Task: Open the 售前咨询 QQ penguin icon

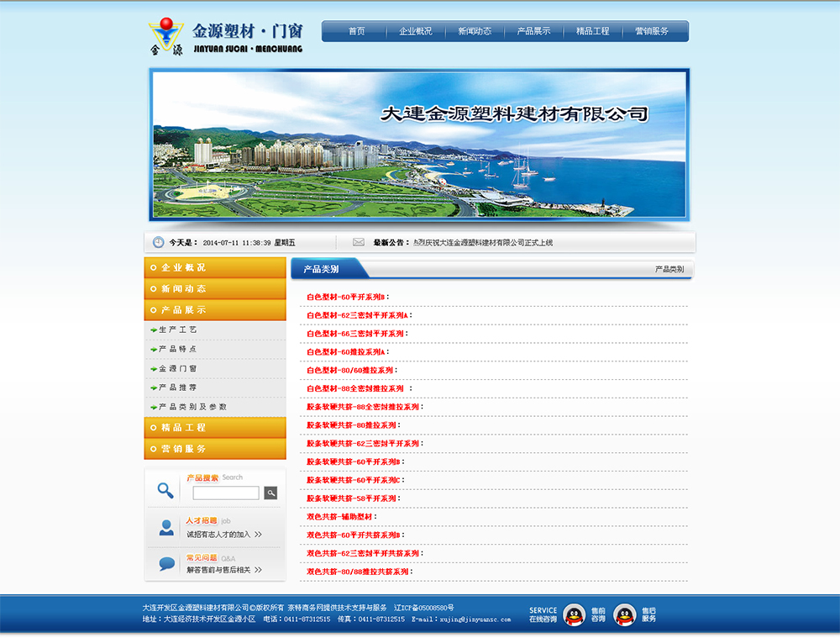Action: pos(575,615)
